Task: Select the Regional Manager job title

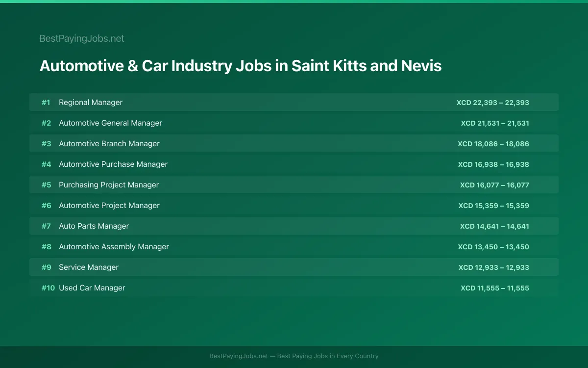Action: [91, 103]
